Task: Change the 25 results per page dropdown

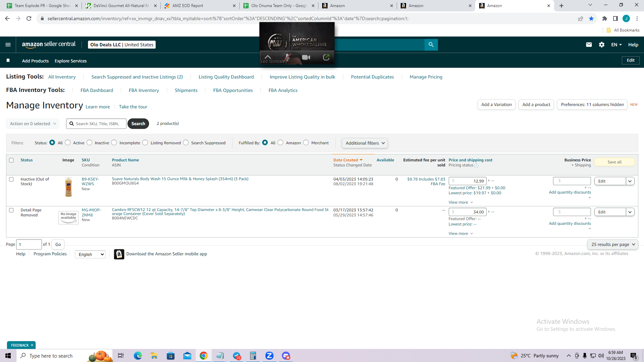Action: (612, 244)
